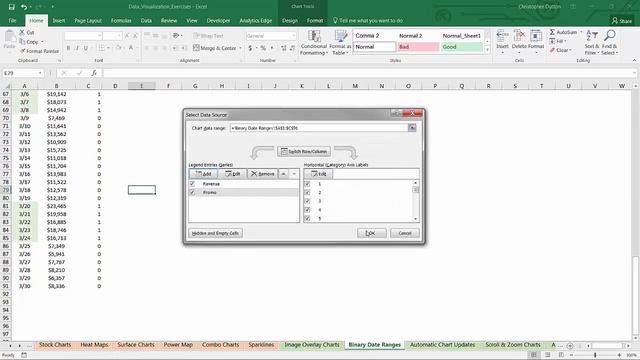Uncheck category label 5 checkbox

[x=307, y=218]
